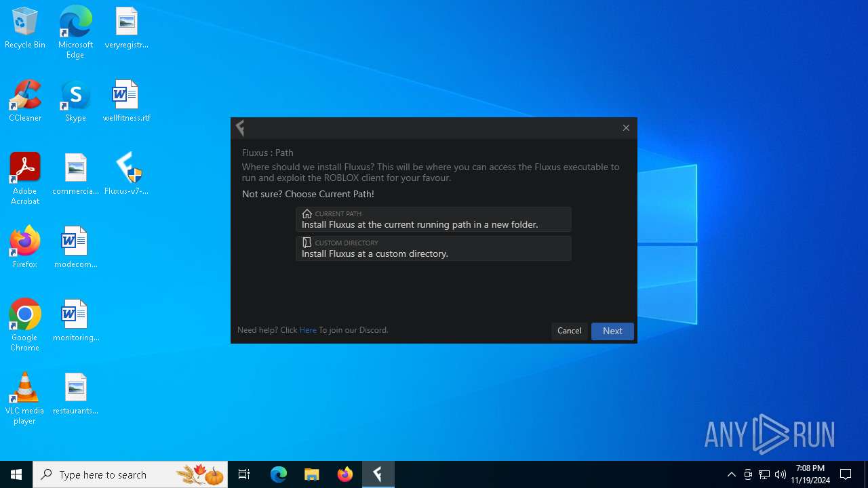Choose the Current Path install option
This screenshot has width=868, height=488.
(x=433, y=219)
